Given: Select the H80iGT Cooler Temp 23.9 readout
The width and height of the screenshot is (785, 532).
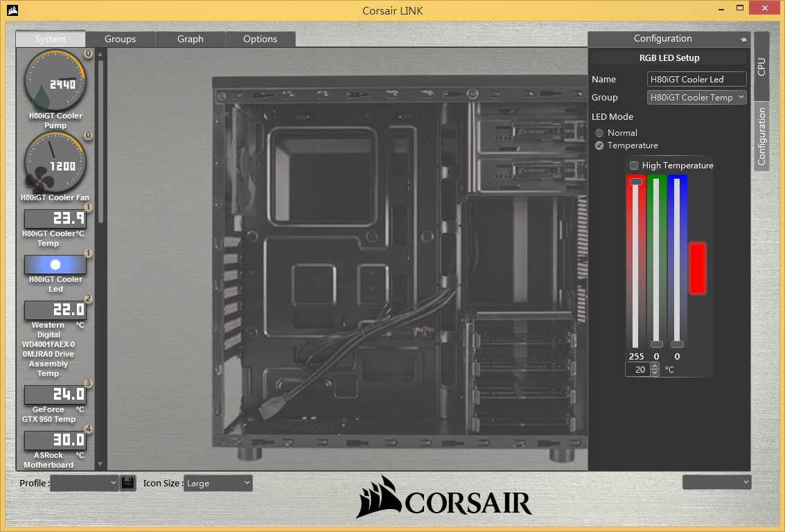Looking at the screenshot, I should (x=55, y=218).
